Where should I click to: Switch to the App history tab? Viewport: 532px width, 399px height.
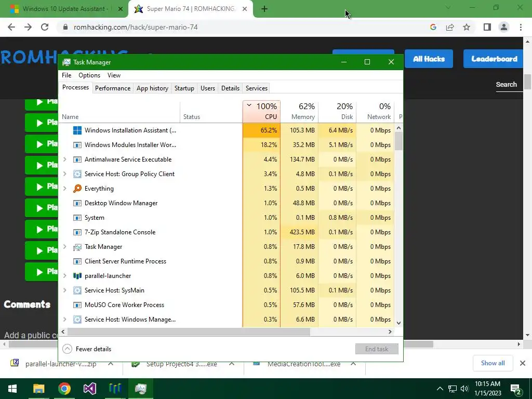(152, 88)
